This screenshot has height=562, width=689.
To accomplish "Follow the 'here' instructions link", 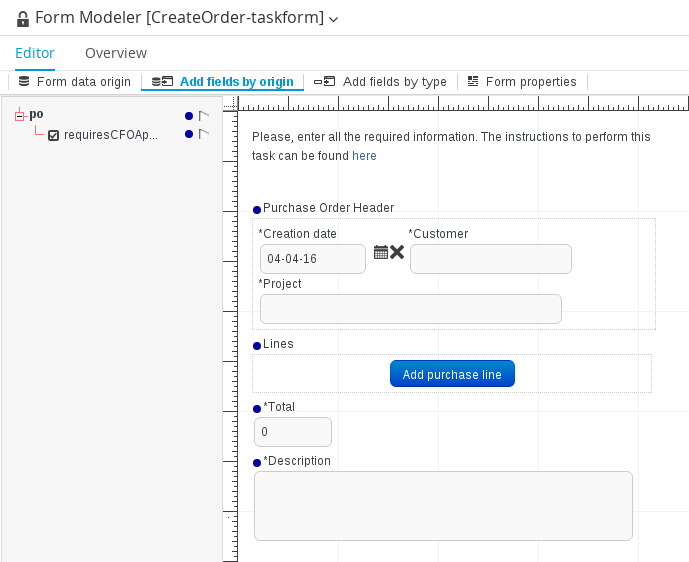I will (364, 156).
